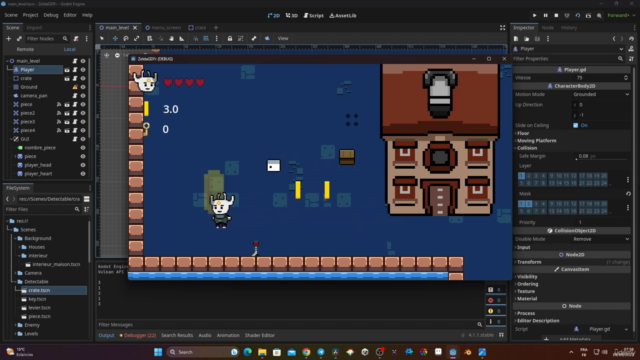The height and width of the screenshot is (360, 640).
Task: Toggle visibility of piece2 node
Action: [83, 113]
